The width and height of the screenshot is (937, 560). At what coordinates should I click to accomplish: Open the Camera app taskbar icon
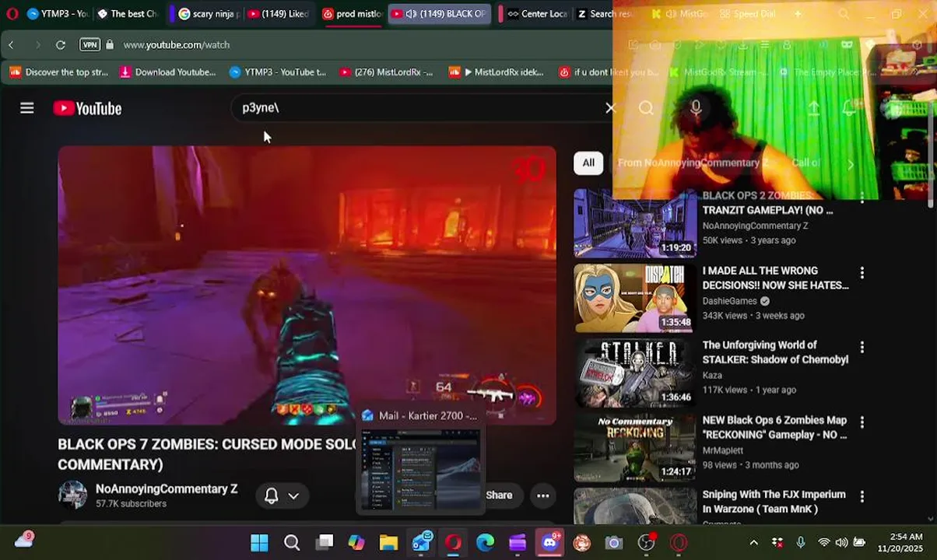tap(614, 542)
